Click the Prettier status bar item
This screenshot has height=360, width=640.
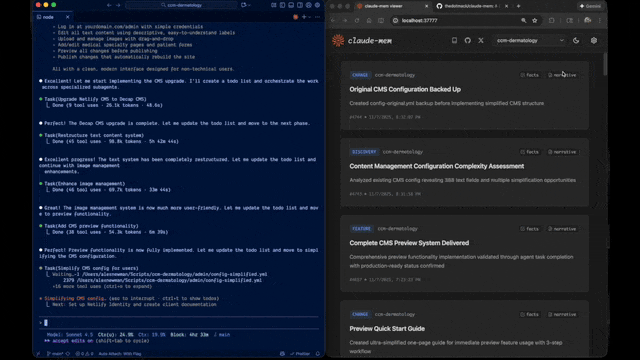[300, 354]
